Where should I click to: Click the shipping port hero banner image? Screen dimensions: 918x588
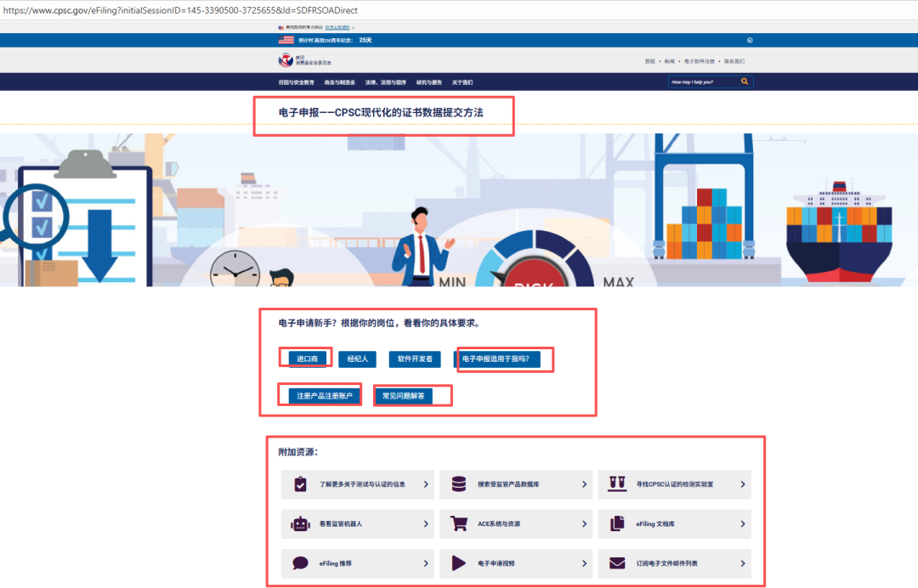(x=459, y=210)
